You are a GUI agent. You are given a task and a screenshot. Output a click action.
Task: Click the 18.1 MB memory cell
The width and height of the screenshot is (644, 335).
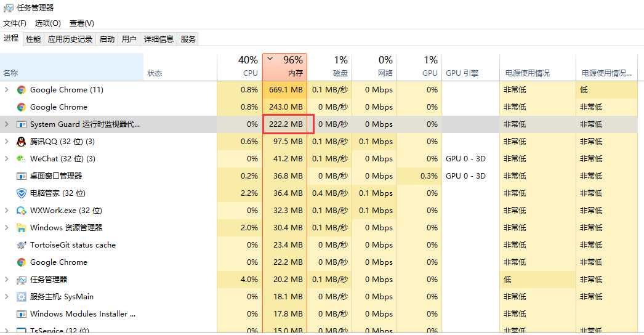coord(284,297)
